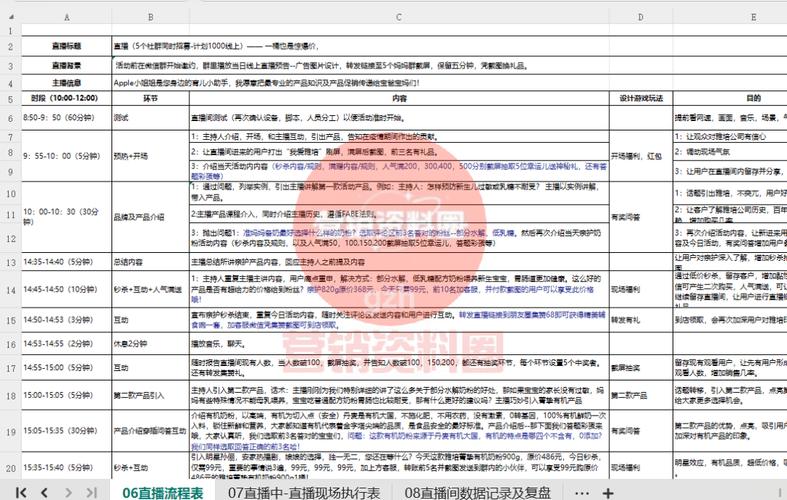Select the 14:45-14:50 (10分钟) time cell
Viewport: 787px width, 500px height.
click(66, 290)
